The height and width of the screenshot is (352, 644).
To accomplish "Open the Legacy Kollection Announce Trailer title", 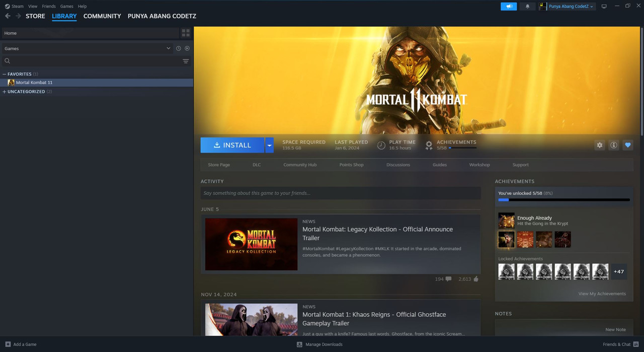I will (377, 233).
